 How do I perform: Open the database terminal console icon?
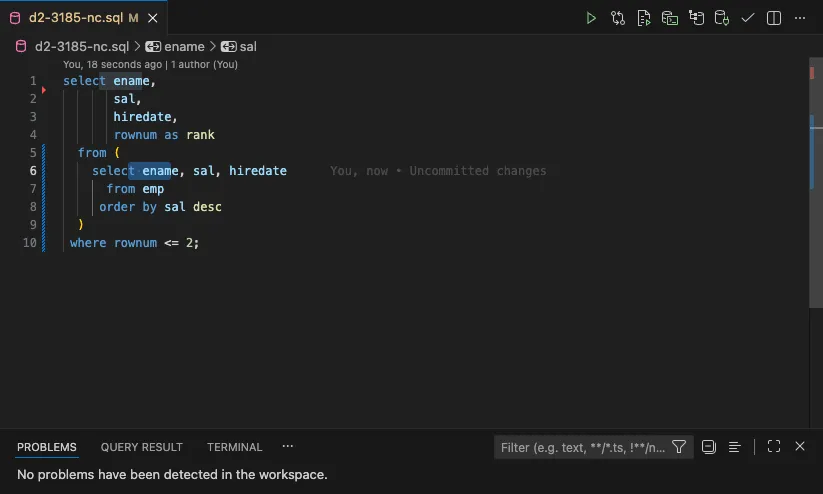(x=670, y=18)
